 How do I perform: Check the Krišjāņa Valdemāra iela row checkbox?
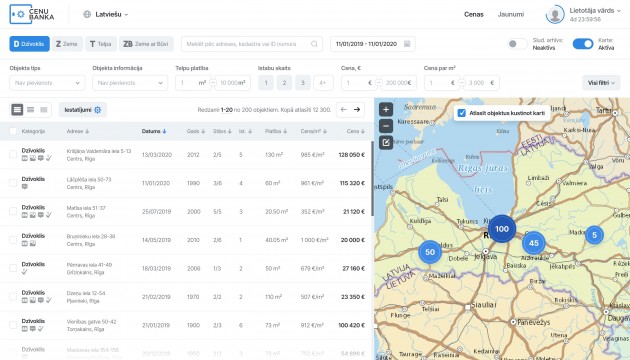(13, 155)
